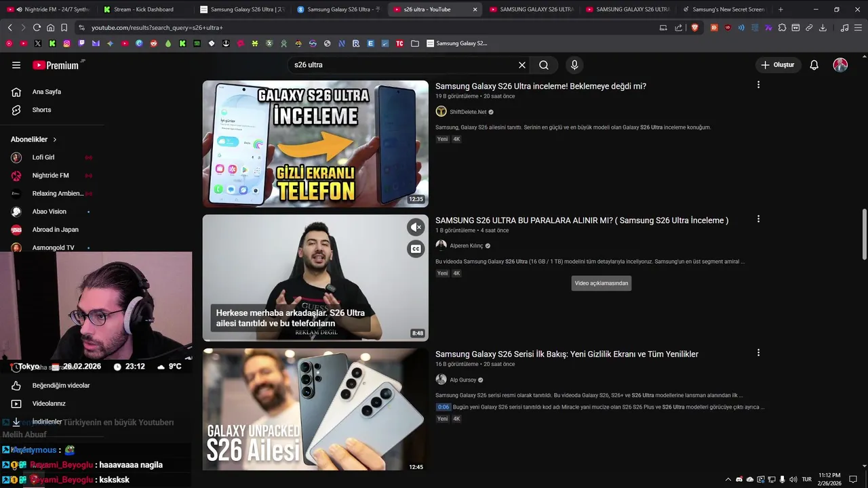The height and width of the screenshot is (488, 868).
Task: Expand the Abonelikler section chevron
Action: (x=55, y=140)
